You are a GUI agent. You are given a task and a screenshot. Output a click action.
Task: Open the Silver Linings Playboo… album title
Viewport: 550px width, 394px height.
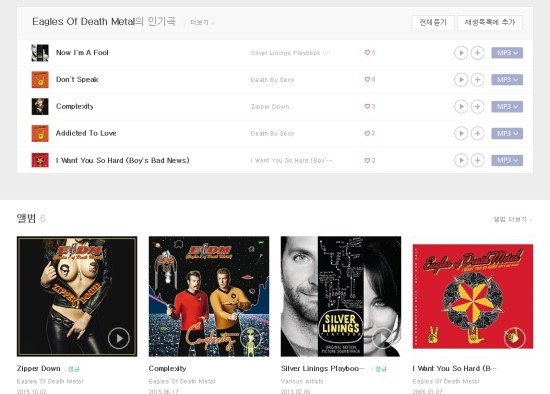[x=322, y=368]
